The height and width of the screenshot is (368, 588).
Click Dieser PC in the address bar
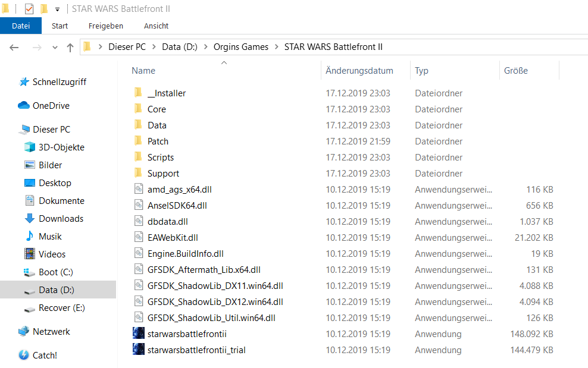click(x=127, y=47)
